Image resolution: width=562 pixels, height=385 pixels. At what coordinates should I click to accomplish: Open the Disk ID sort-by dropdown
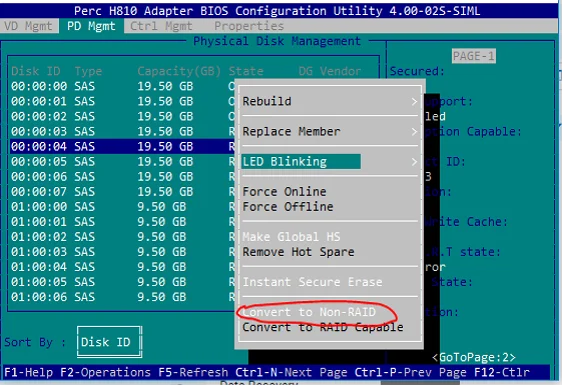[x=109, y=342]
